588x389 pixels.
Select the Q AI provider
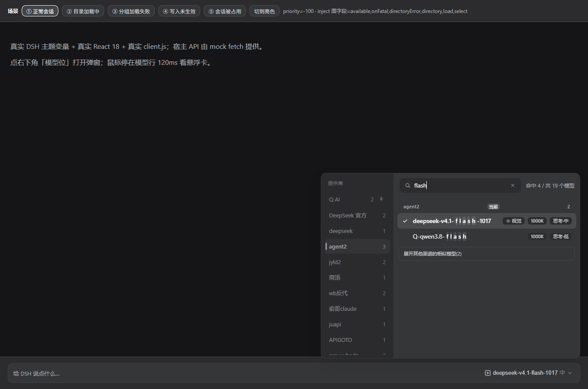coord(358,200)
